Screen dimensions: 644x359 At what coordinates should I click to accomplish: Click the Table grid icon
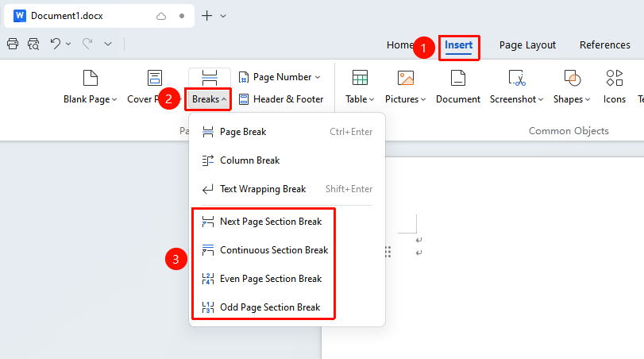360,78
